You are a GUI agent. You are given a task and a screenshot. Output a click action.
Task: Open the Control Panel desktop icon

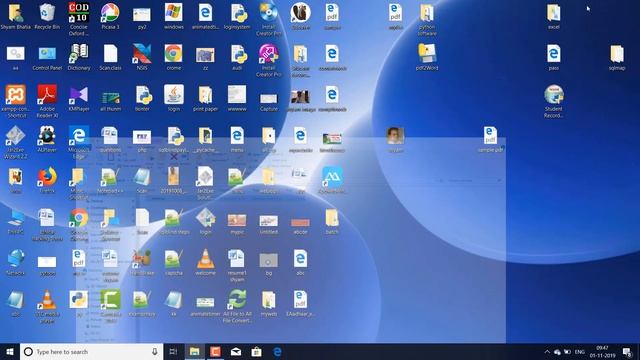click(x=47, y=58)
